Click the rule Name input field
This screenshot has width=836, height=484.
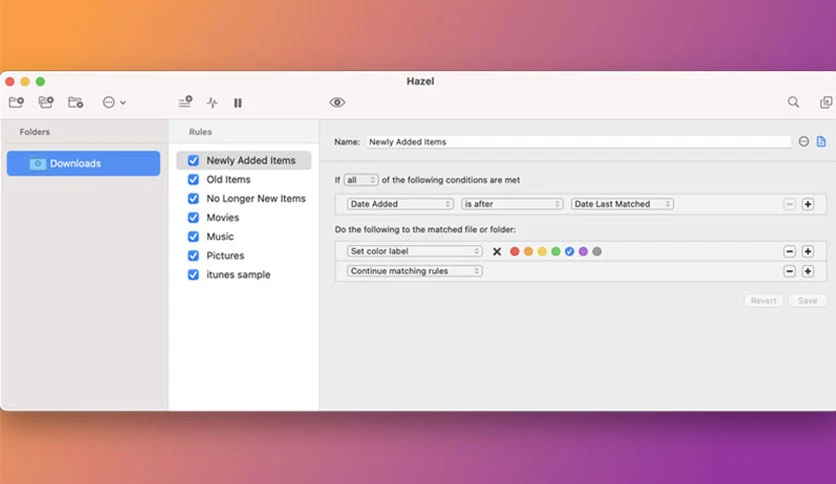click(x=578, y=142)
